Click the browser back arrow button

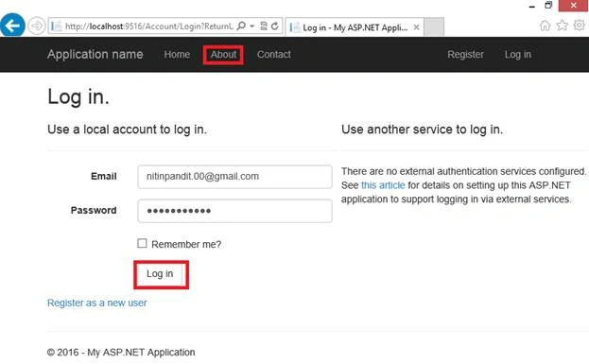point(12,26)
